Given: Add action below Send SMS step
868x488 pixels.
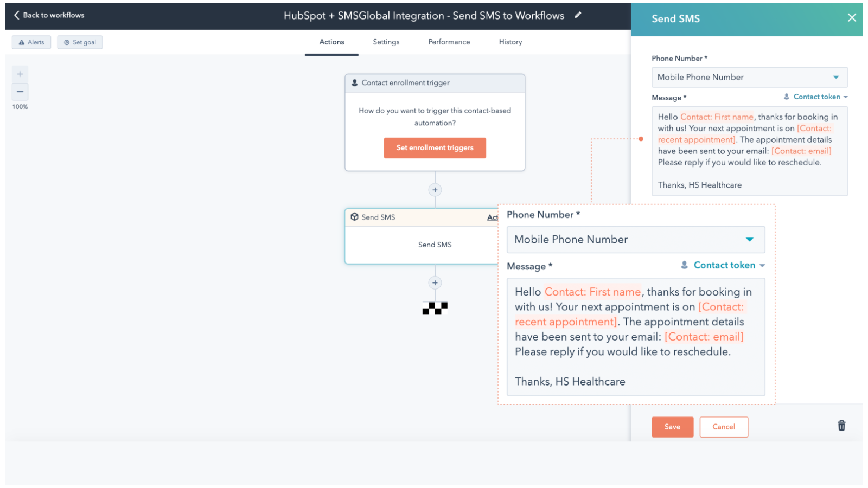Looking at the screenshot, I should click(435, 282).
